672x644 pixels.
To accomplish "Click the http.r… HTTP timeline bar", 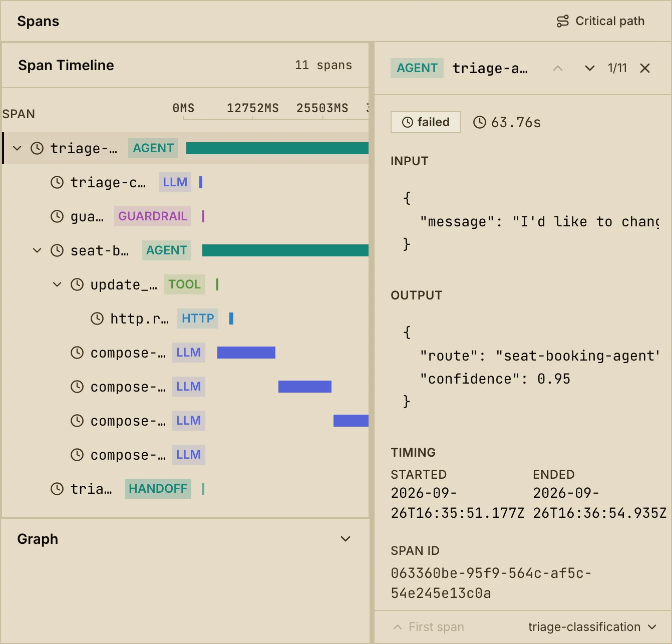I will pyautogui.click(x=231, y=318).
